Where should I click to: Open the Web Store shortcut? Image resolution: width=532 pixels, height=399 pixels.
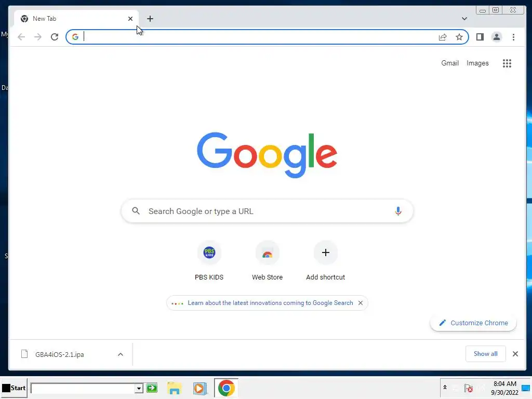[268, 261]
